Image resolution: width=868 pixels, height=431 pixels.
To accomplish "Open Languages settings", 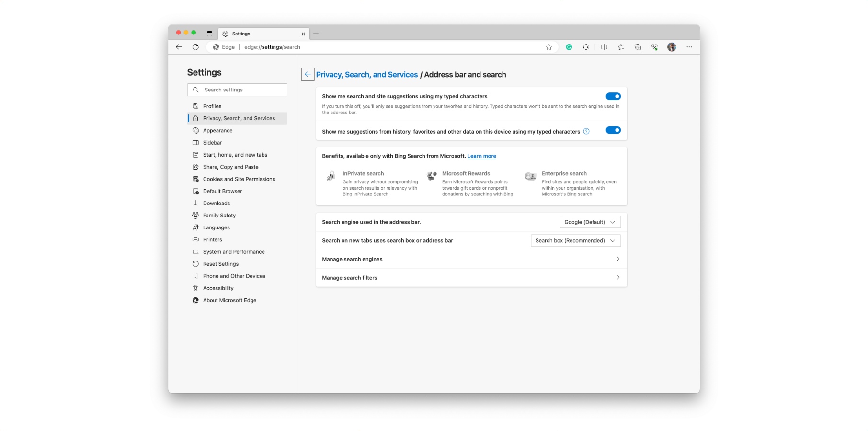I will [237, 227].
